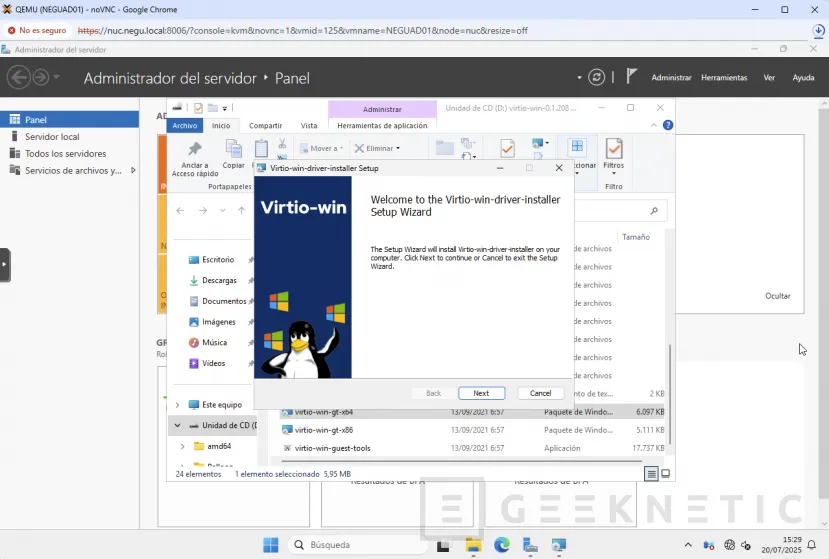Open Microsoft Edge from the taskbar
Screen dimensions: 829x559
[x=502, y=545]
